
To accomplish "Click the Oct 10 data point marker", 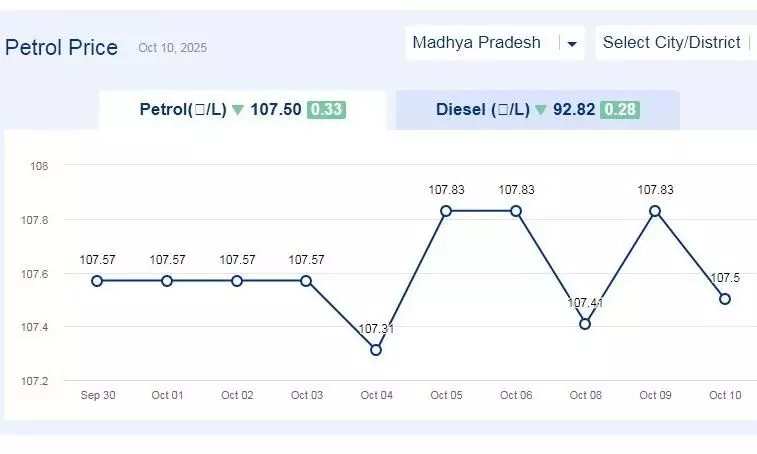I will point(725,299).
